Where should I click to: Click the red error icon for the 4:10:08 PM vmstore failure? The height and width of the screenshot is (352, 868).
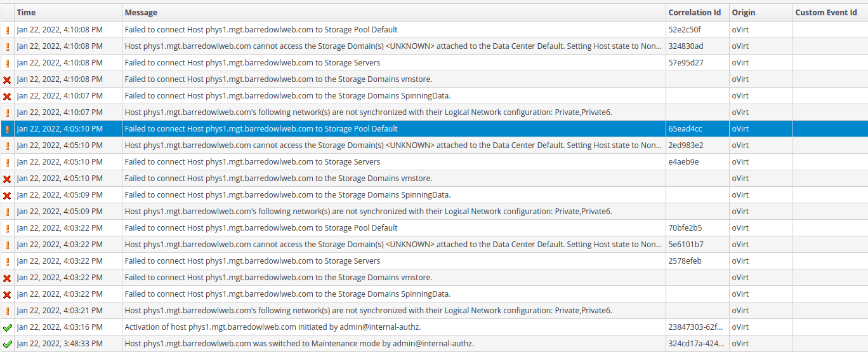[7, 79]
